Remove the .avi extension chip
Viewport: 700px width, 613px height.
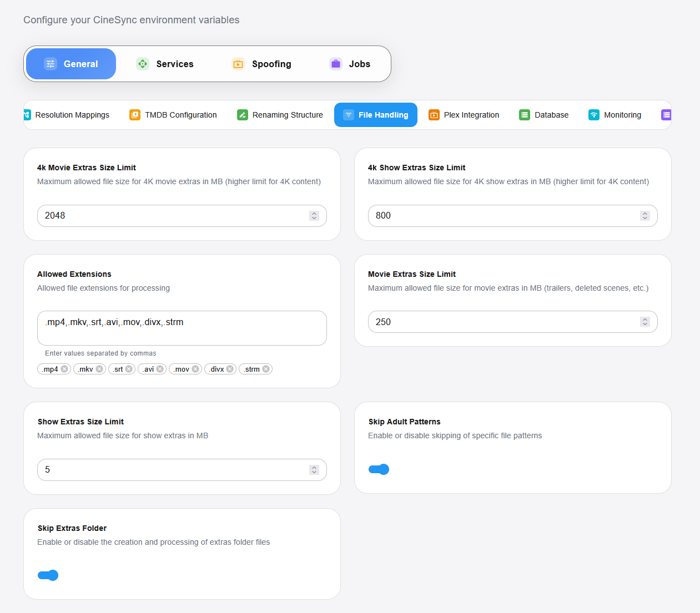click(160, 369)
